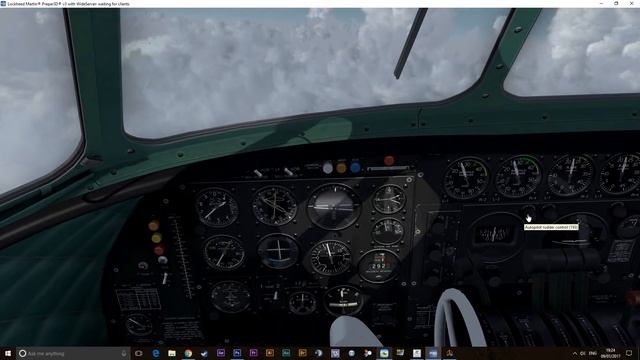Click the green-arc engine gauge on the upper right panel
This screenshot has width=640, height=360.
tap(518, 176)
